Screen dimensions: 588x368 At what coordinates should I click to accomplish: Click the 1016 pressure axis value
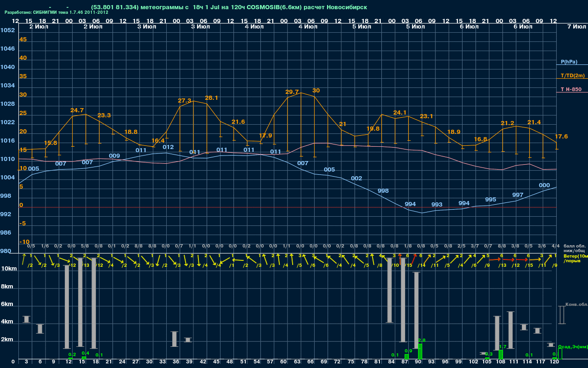(7, 141)
